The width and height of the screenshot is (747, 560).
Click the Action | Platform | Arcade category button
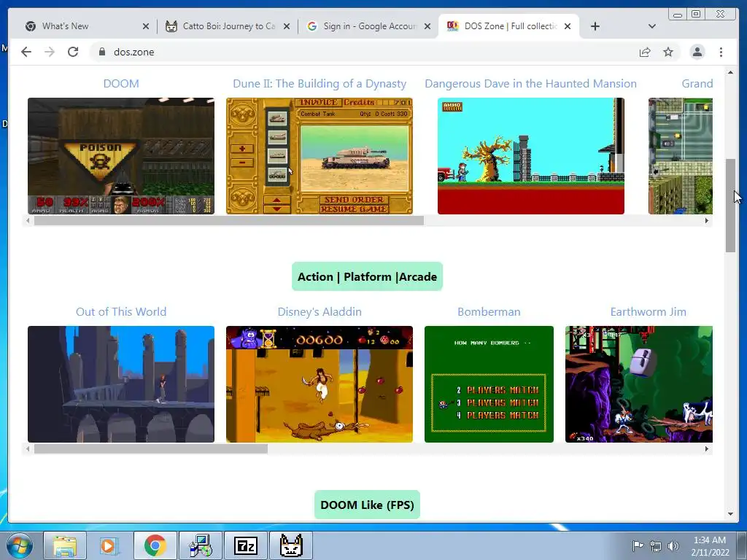point(367,276)
